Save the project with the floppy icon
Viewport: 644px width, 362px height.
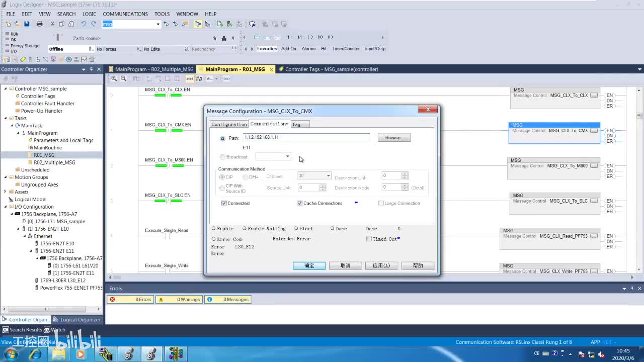coord(27,24)
